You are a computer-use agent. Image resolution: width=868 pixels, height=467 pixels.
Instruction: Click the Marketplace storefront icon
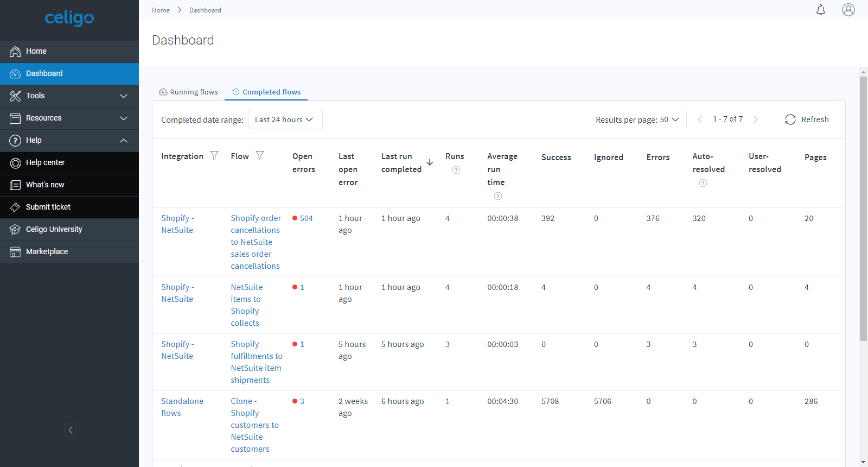[15, 252]
